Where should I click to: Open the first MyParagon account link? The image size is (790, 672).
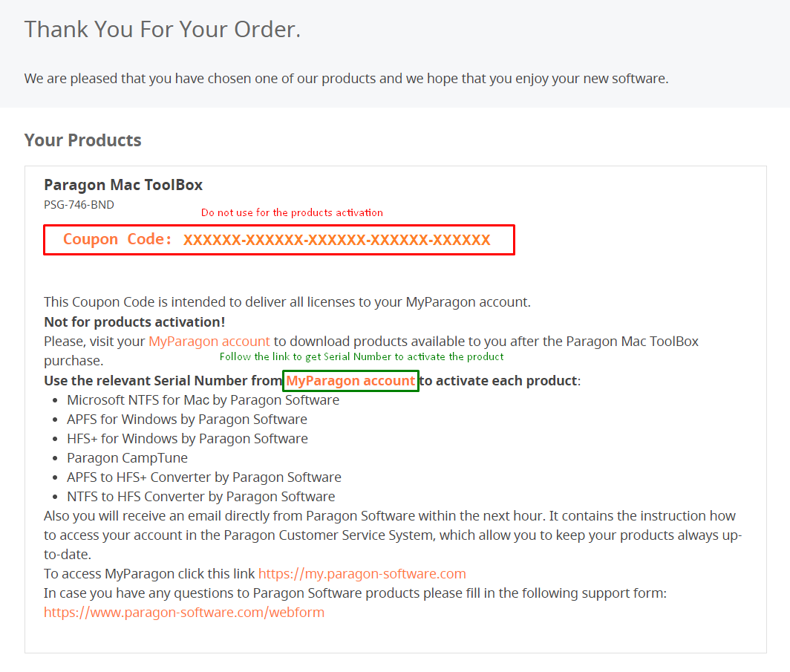(x=209, y=342)
